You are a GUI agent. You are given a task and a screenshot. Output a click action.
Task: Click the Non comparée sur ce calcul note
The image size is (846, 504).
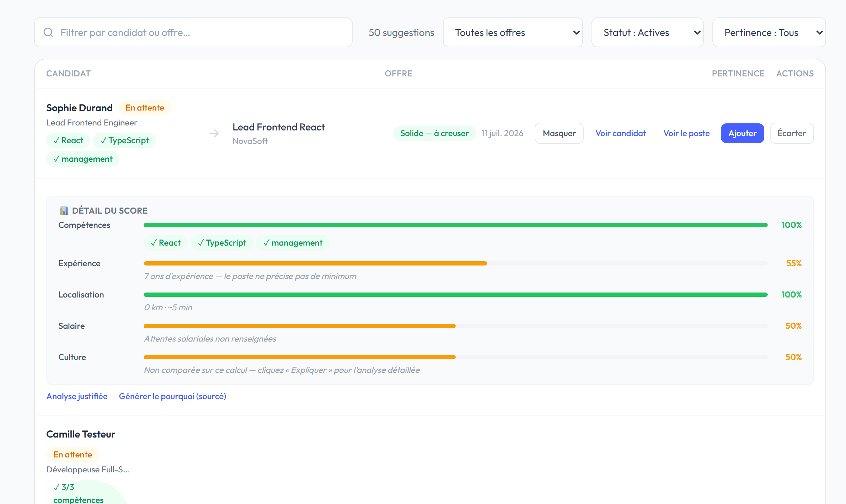click(x=282, y=370)
